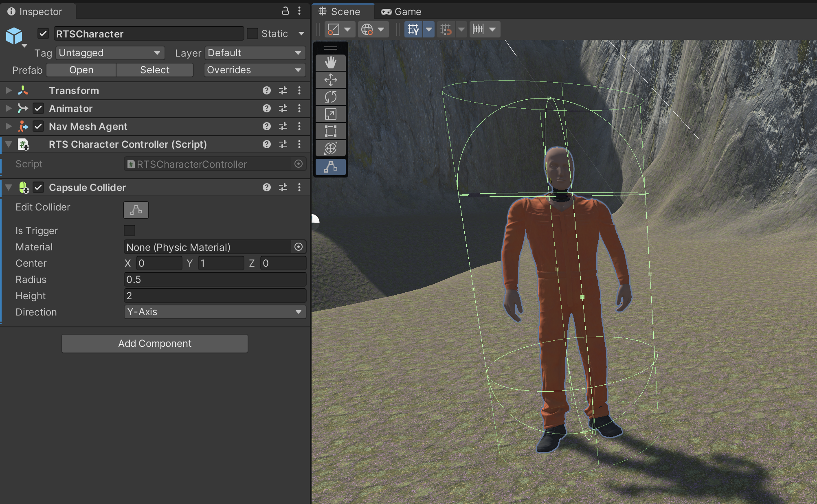
Task: Click the Edit Collider button icon
Action: tap(136, 210)
